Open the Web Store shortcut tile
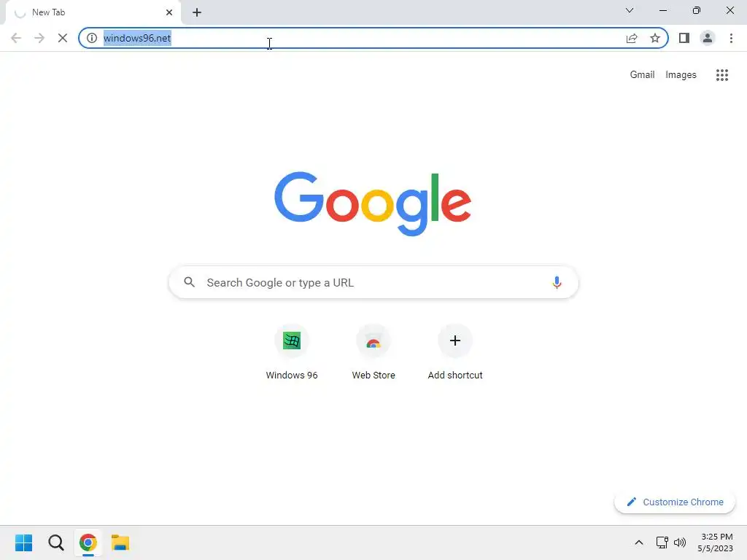The height and width of the screenshot is (560, 747). pos(373,352)
